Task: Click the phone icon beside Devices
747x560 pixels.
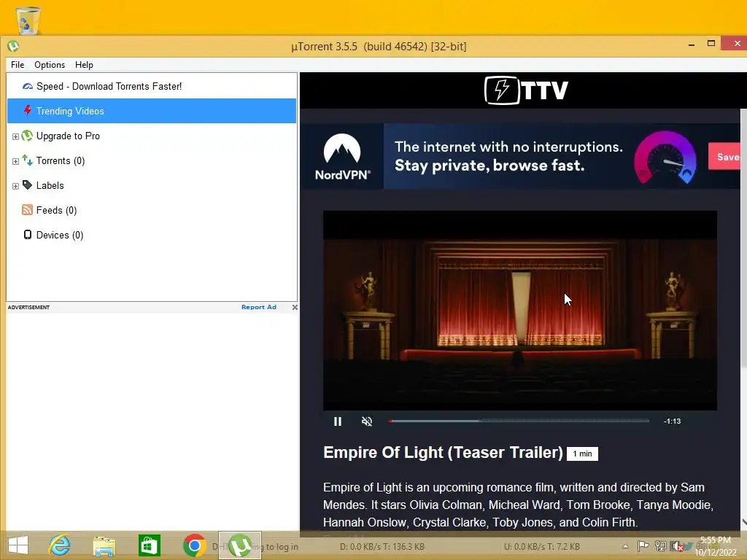Action: click(x=28, y=235)
